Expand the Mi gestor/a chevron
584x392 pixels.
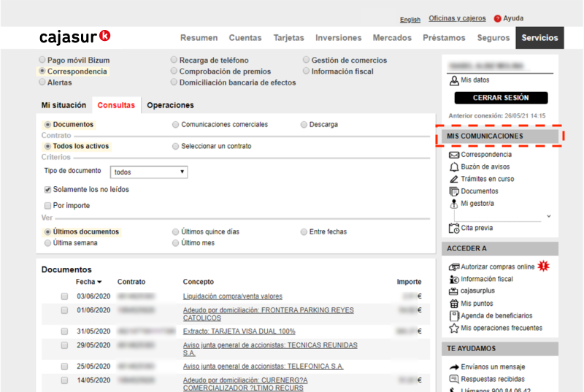(548, 216)
